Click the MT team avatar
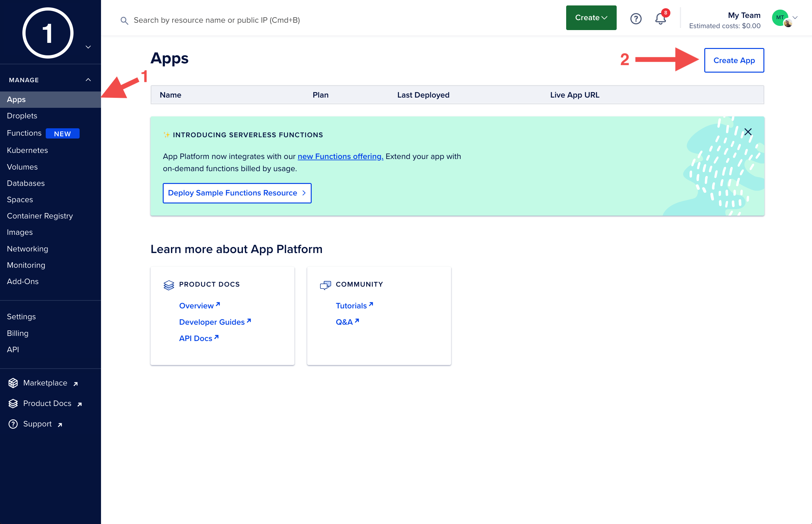Viewport: 812px width, 524px height. tap(780, 18)
